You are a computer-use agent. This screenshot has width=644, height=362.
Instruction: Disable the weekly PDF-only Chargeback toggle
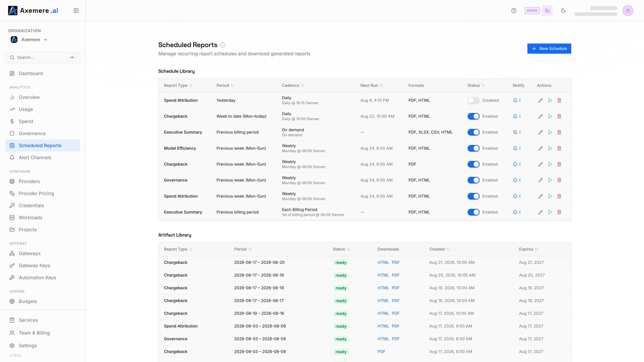(473, 164)
